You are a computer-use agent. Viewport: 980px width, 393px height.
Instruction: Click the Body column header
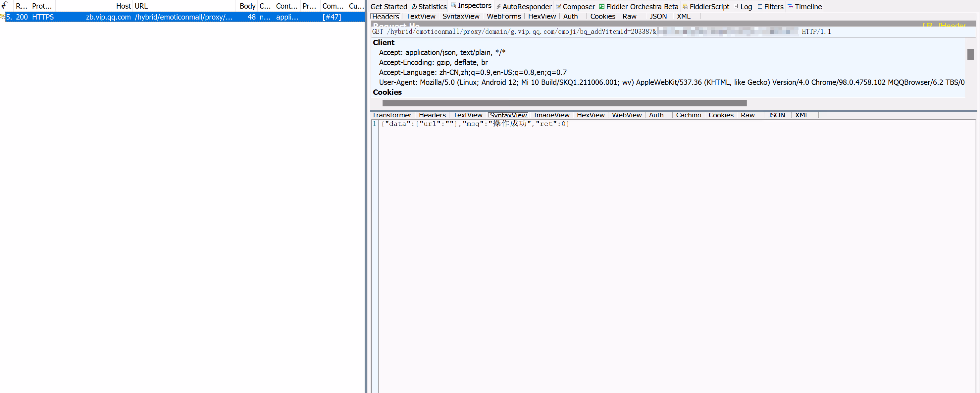point(247,6)
